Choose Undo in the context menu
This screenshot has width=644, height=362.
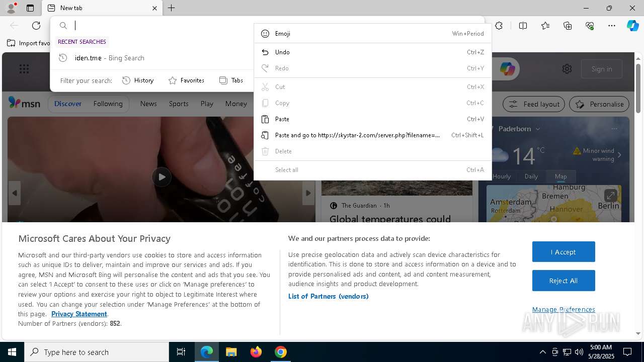pyautogui.click(x=372, y=52)
